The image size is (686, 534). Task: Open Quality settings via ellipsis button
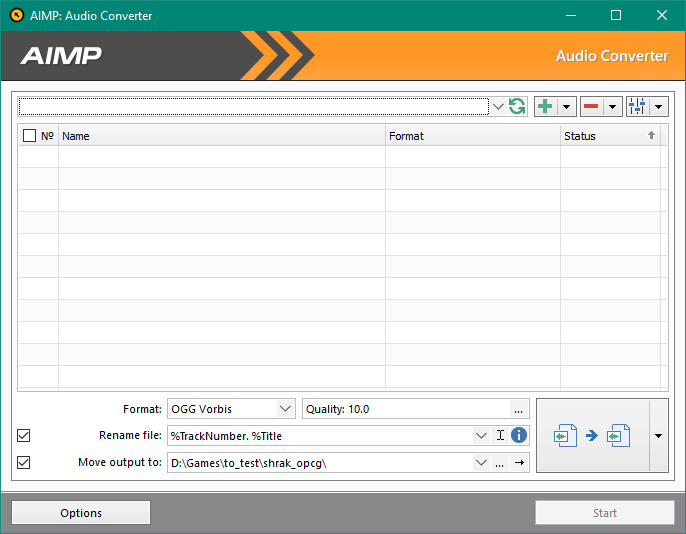518,408
